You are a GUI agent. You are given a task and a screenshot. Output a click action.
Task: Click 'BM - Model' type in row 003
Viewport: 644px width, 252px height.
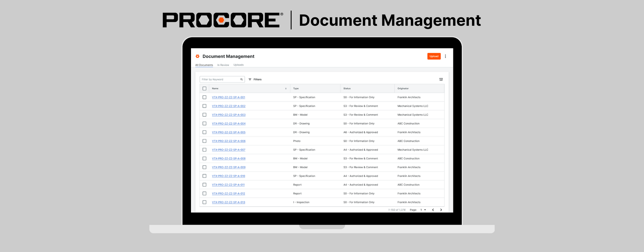(x=300, y=115)
